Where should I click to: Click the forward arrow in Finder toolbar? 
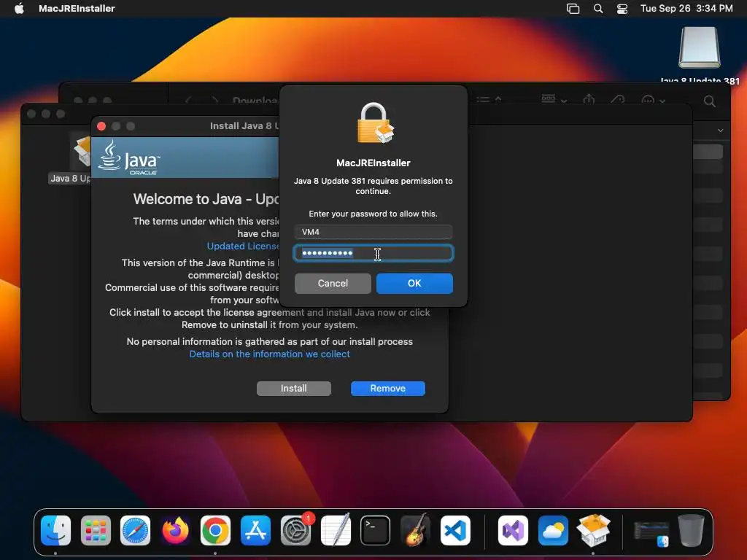click(x=215, y=101)
